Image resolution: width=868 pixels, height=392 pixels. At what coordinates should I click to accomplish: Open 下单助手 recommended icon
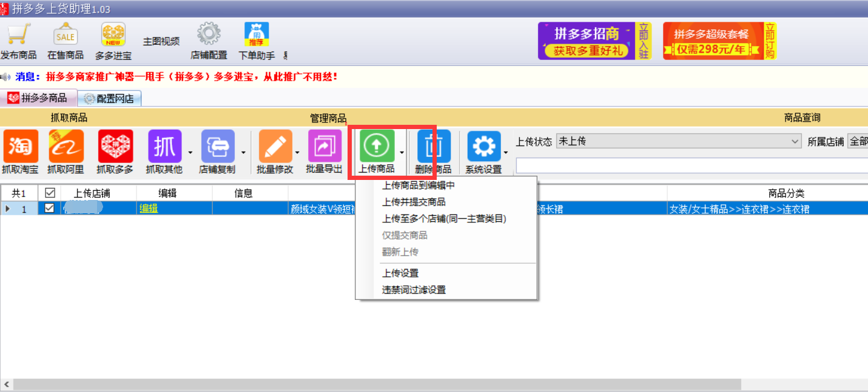pyautogui.click(x=257, y=35)
